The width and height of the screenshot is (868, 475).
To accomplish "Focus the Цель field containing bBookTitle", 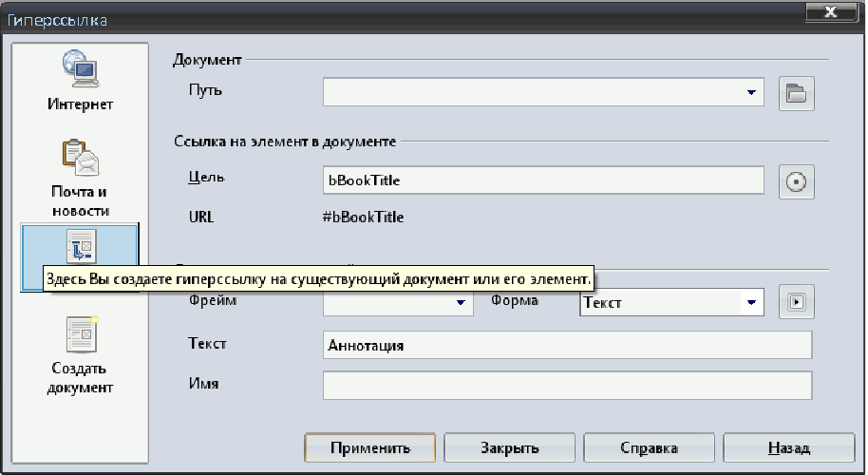I will point(541,180).
